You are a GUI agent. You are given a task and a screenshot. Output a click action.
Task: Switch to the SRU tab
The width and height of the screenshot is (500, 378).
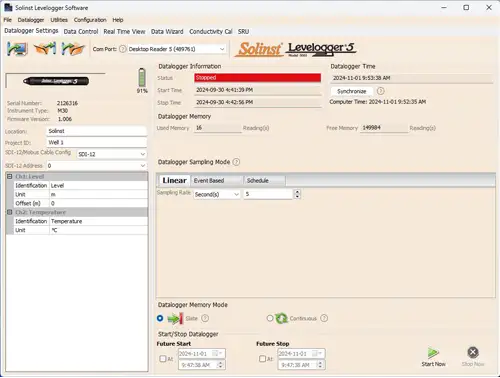[243, 32]
